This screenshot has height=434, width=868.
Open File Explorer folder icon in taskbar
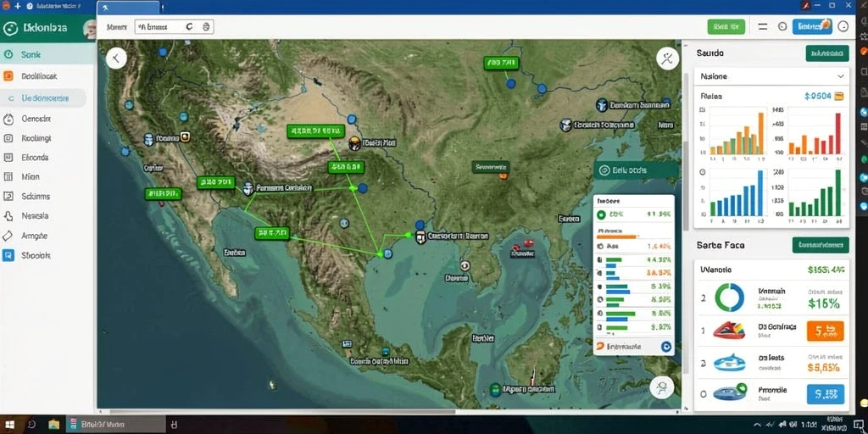pos(53,425)
